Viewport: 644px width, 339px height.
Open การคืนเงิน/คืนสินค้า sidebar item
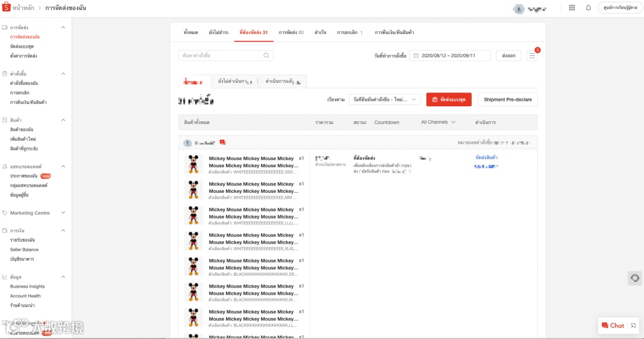click(29, 102)
